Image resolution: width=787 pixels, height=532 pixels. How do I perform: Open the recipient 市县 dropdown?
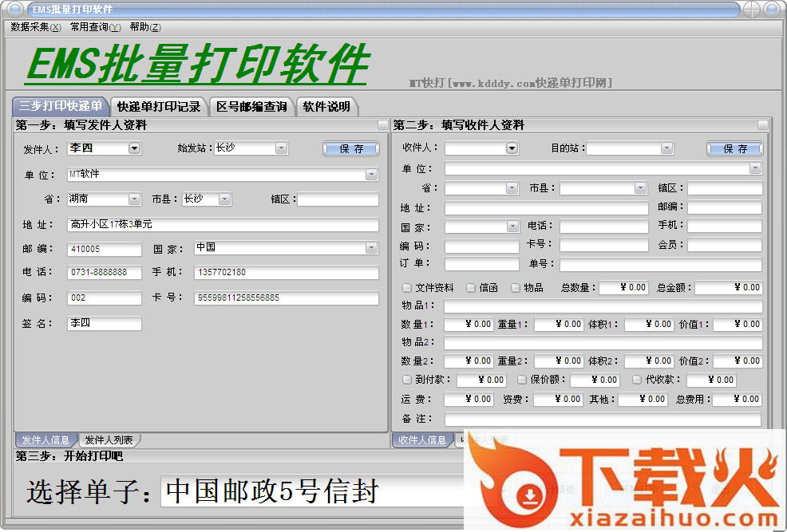[x=640, y=188]
